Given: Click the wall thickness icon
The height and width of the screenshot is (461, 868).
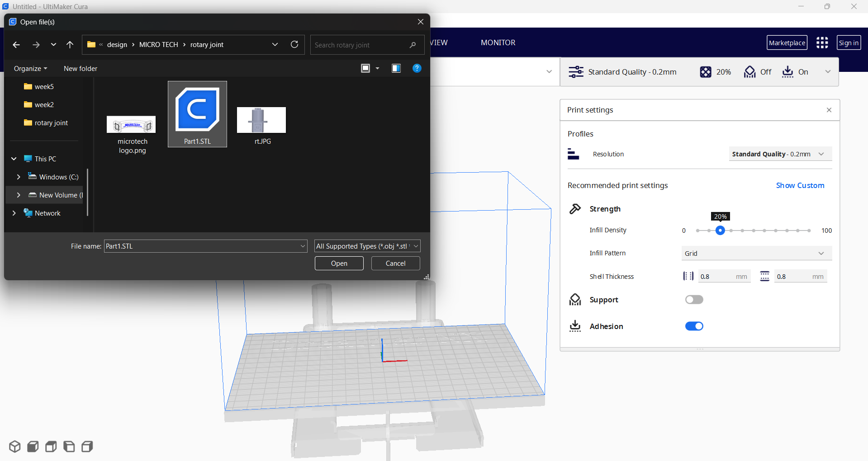Looking at the screenshot, I should click(688, 276).
